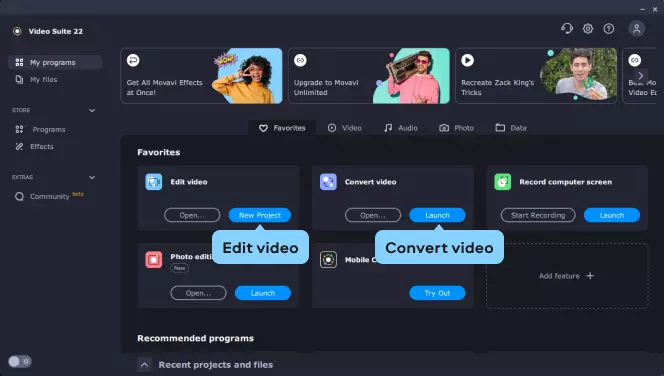This screenshot has height=376, width=664.
Task: Click the Edit video app icon
Action: click(154, 182)
